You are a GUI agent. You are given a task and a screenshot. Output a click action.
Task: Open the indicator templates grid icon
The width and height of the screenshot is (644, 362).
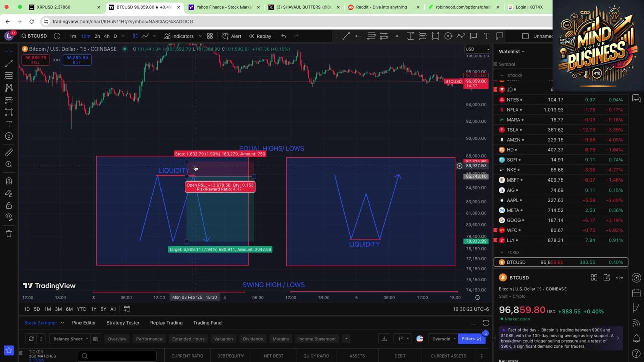pyautogui.click(x=210, y=36)
